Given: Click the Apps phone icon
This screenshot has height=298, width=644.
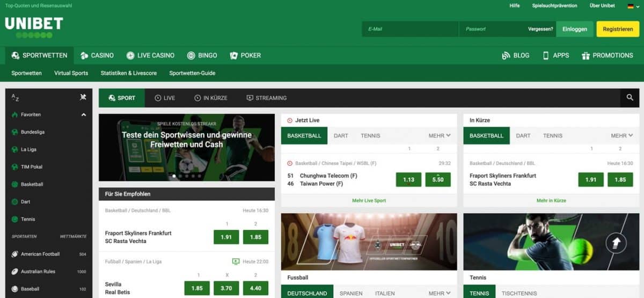Looking at the screenshot, I should point(546,55).
